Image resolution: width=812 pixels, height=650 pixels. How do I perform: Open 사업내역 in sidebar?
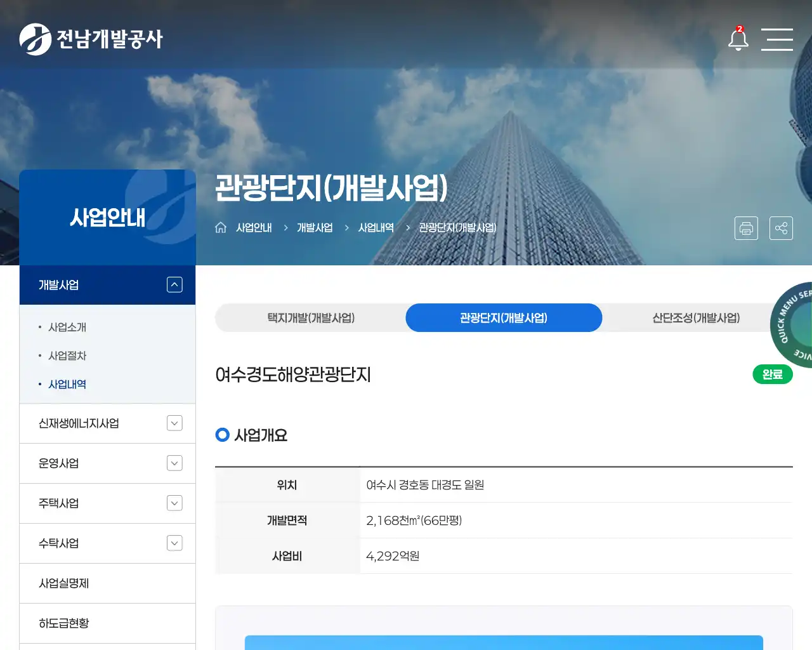click(67, 385)
